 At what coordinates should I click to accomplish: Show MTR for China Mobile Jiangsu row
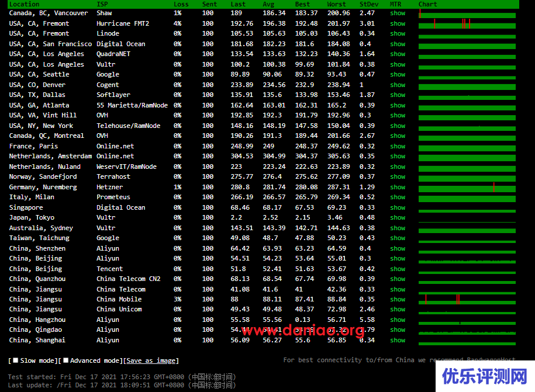click(398, 299)
